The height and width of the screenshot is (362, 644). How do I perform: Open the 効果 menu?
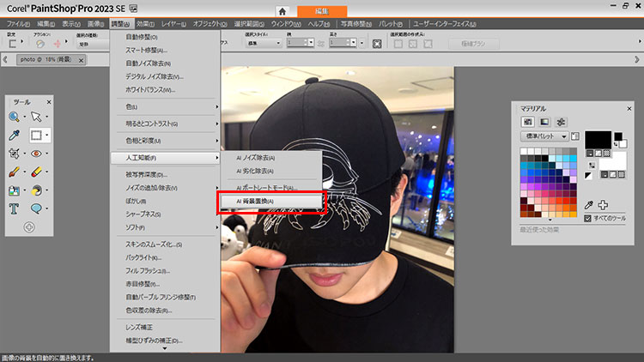pyautogui.click(x=144, y=22)
